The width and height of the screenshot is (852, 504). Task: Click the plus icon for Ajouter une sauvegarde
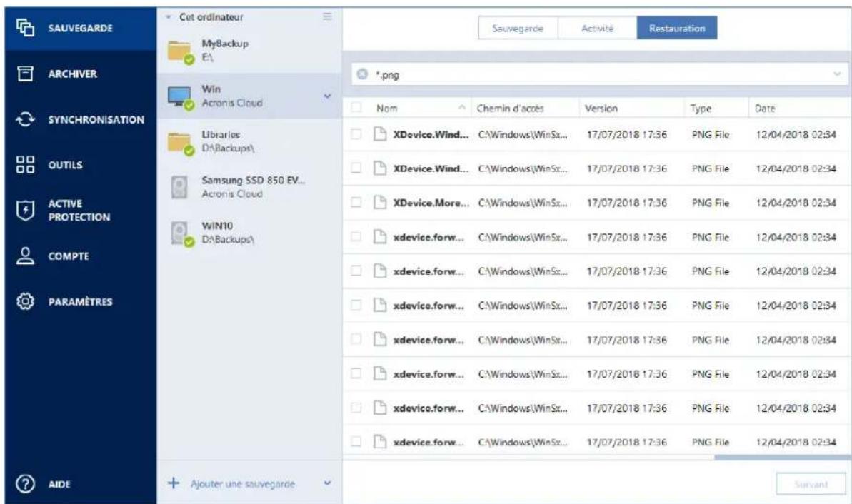[x=174, y=483]
